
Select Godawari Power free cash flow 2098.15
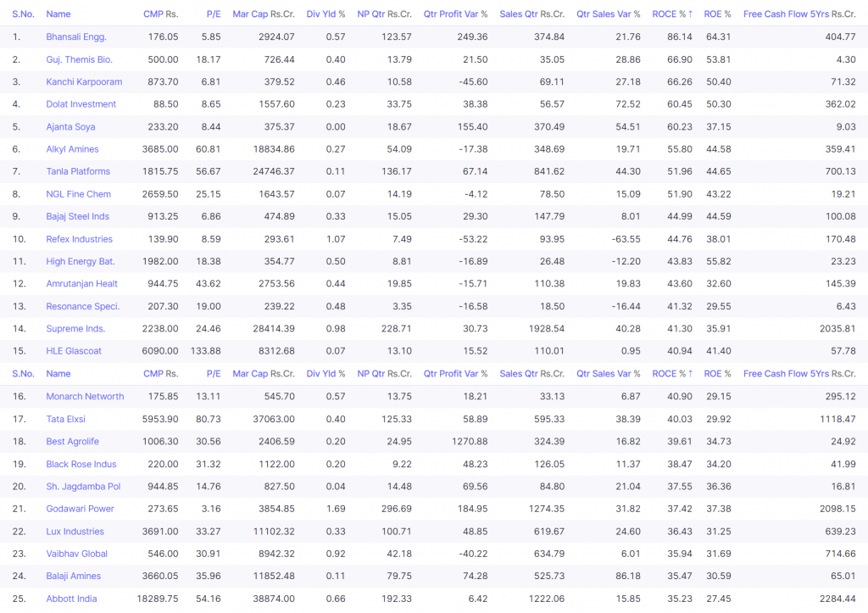coord(837,509)
